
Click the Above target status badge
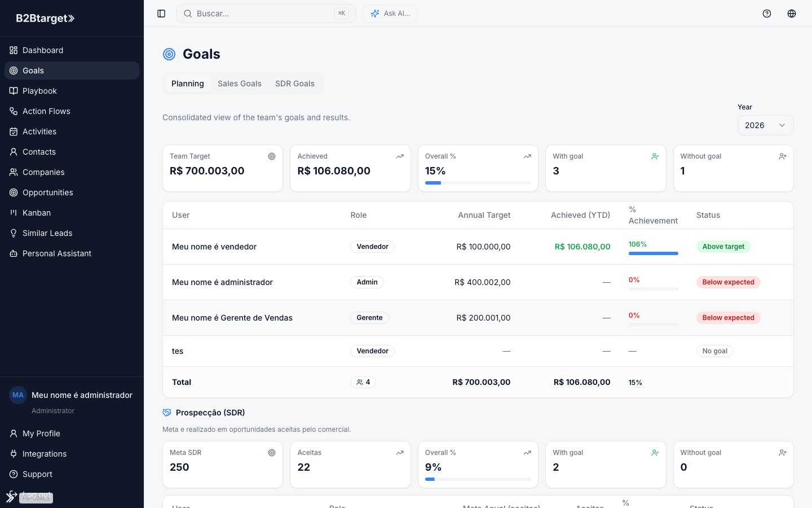(723, 247)
